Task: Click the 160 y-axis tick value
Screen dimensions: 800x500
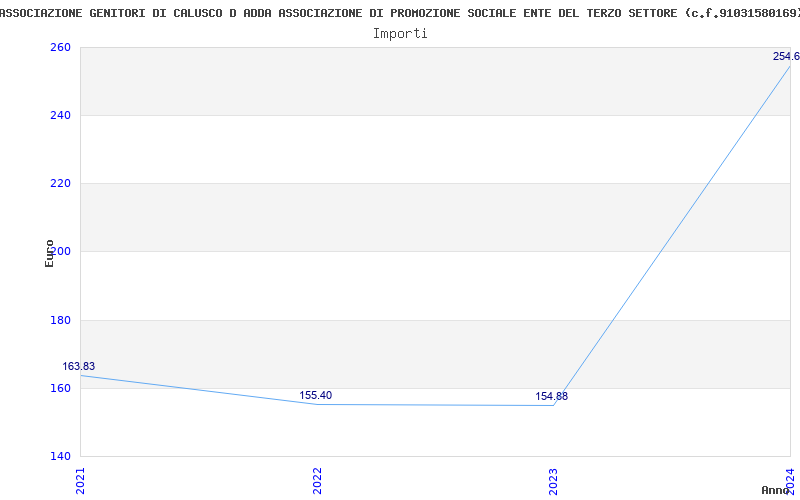Action: click(60, 388)
